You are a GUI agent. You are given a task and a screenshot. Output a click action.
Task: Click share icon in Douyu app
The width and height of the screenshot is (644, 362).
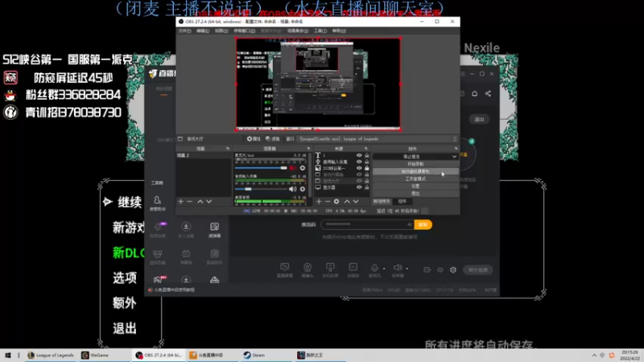488,93
